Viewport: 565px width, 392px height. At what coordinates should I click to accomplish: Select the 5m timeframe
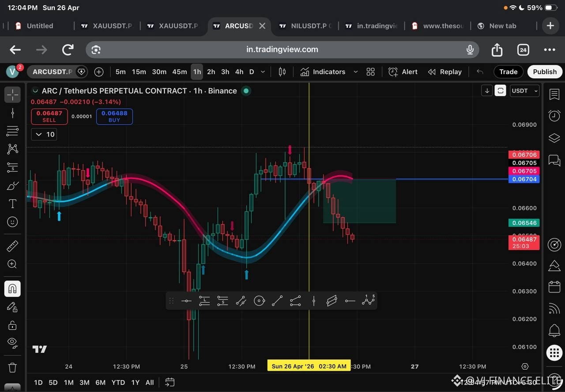pos(121,72)
